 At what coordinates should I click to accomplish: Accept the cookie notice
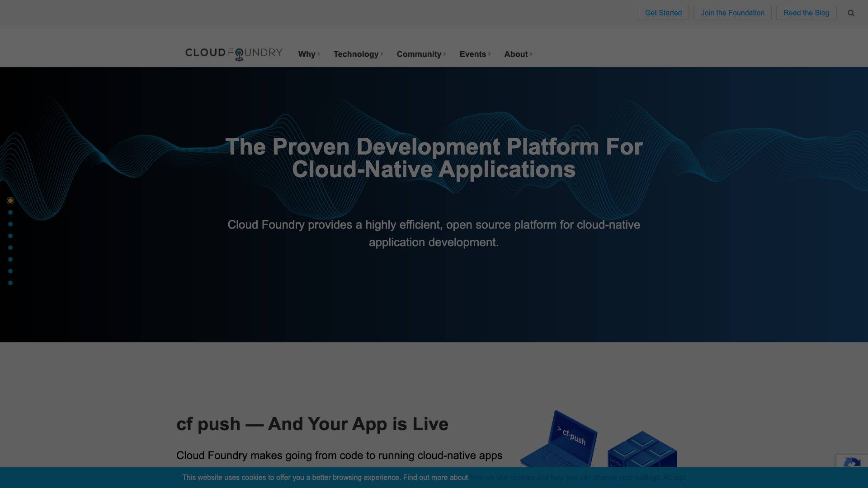(675, 477)
